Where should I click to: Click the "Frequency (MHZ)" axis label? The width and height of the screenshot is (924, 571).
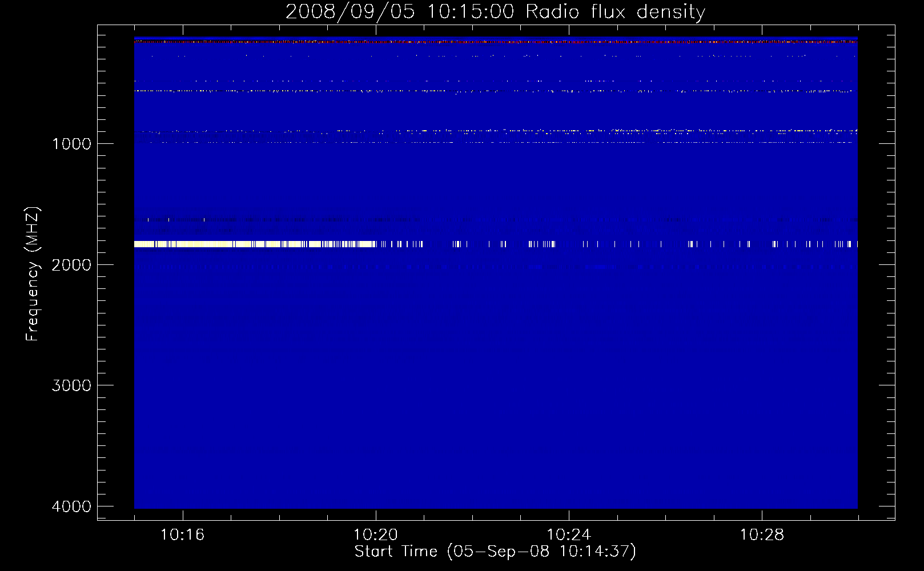[33, 274]
